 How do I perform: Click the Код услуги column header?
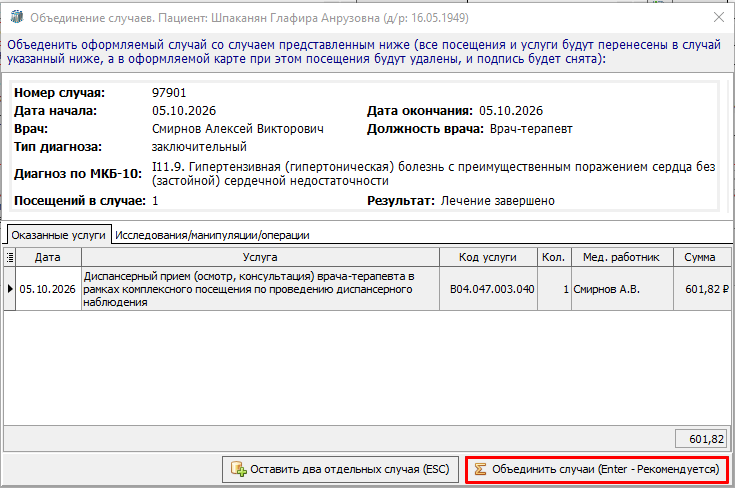click(x=488, y=257)
